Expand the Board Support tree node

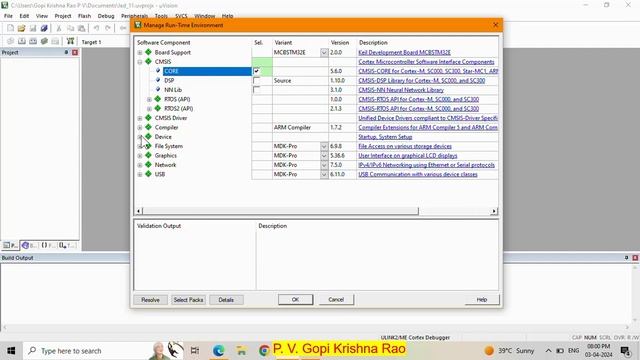140,52
